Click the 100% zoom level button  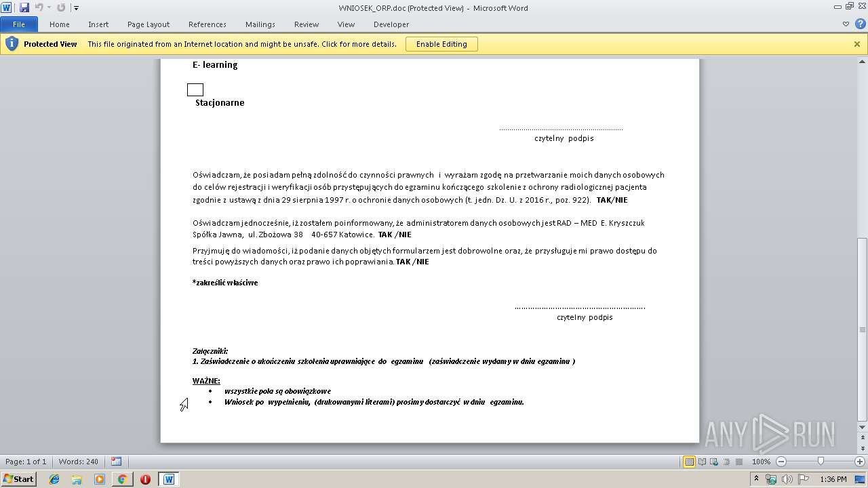pyautogui.click(x=761, y=462)
